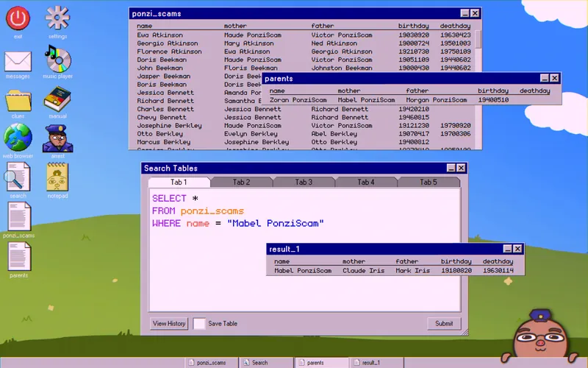Switch to Tab 3 in Search Tables
Screen dimensions: 588x368
tap(304, 182)
